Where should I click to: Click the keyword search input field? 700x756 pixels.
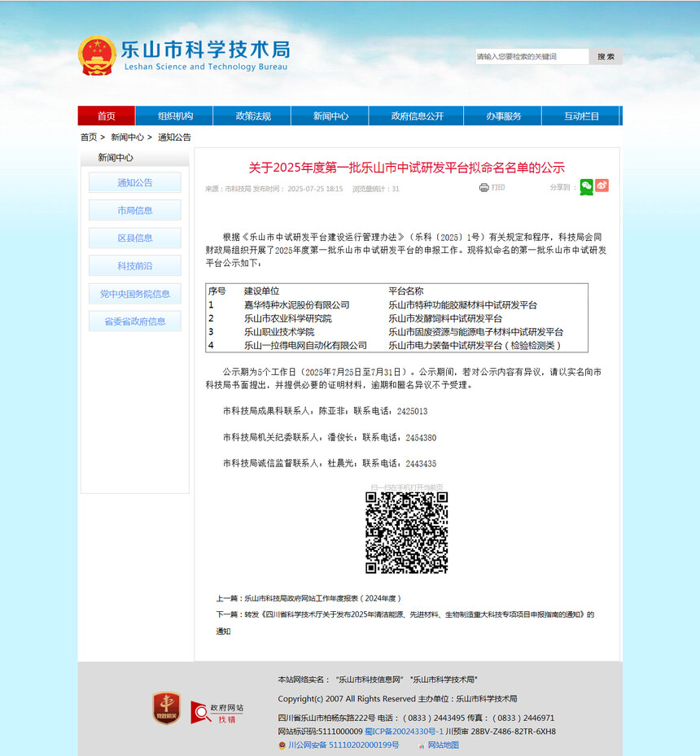[x=532, y=56]
